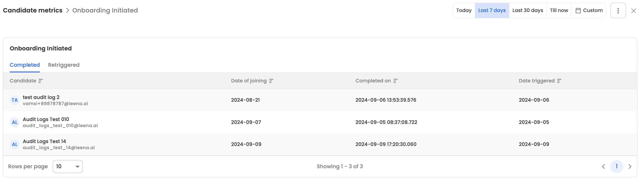Go to next page arrow
The height and width of the screenshot is (183, 644).
pyautogui.click(x=630, y=166)
